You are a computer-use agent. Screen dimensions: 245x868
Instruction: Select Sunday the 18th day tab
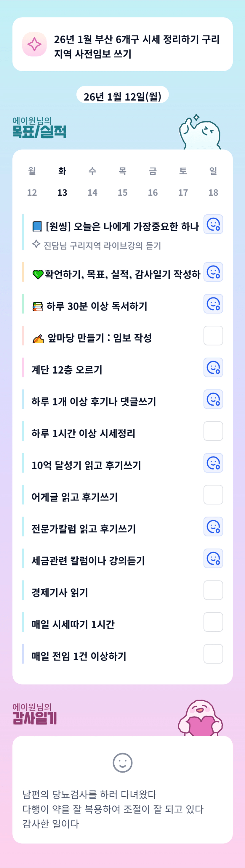[x=213, y=182]
